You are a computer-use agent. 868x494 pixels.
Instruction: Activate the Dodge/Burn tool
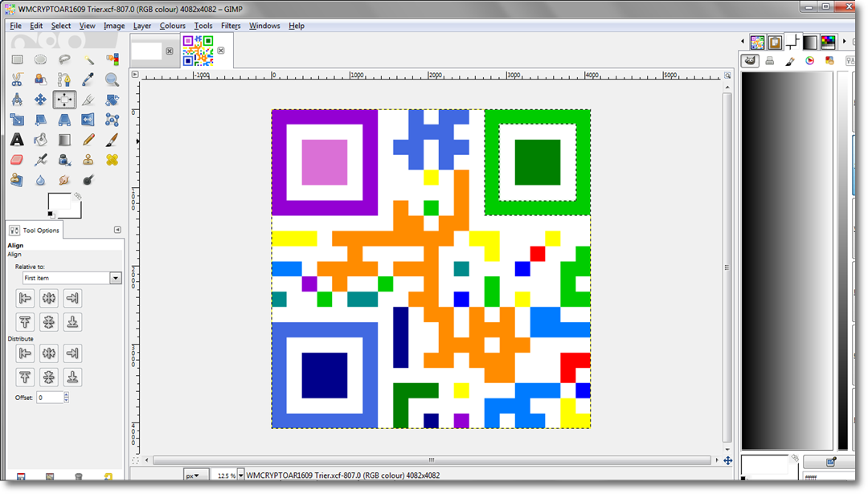pyautogui.click(x=88, y=180)
